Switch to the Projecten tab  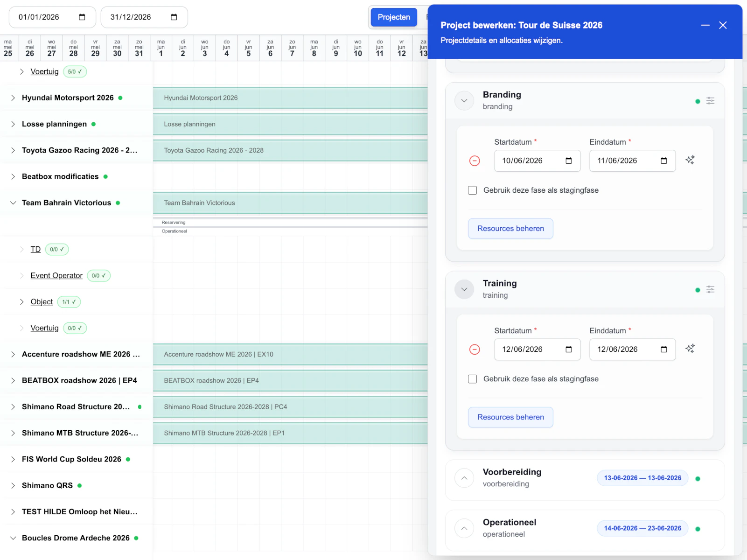click(394, 17)
